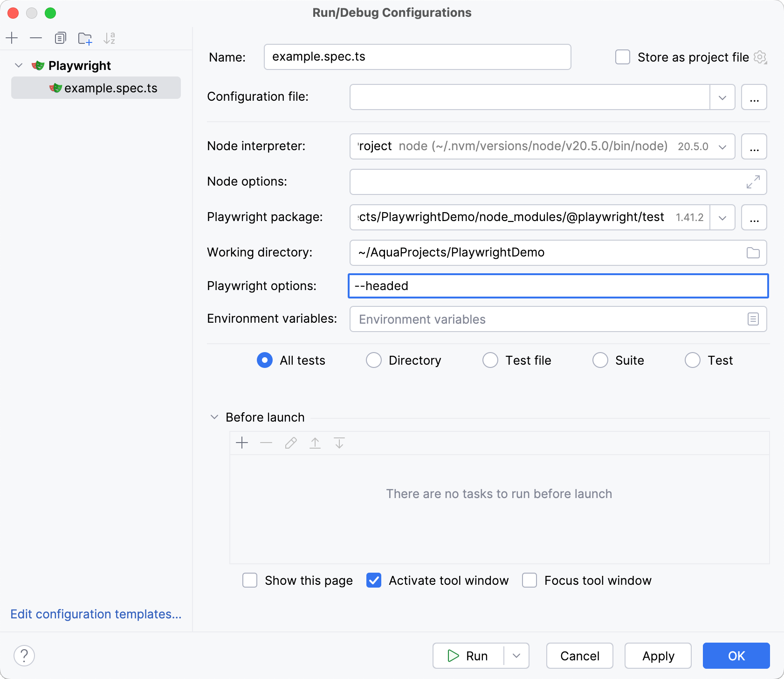Copy the example.spec.ts configuration
Image resolution: width=784 pixels, height=679 pixels.
(60, 38)
